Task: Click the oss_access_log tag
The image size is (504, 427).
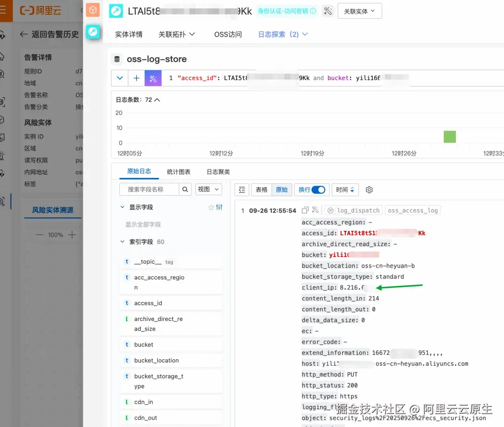Action: [413, 210]
